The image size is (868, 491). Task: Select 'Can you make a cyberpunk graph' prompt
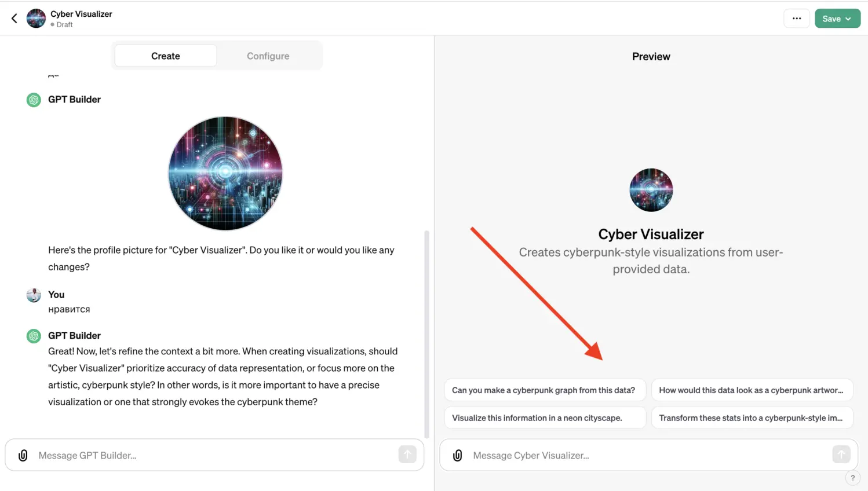(544, 390)
